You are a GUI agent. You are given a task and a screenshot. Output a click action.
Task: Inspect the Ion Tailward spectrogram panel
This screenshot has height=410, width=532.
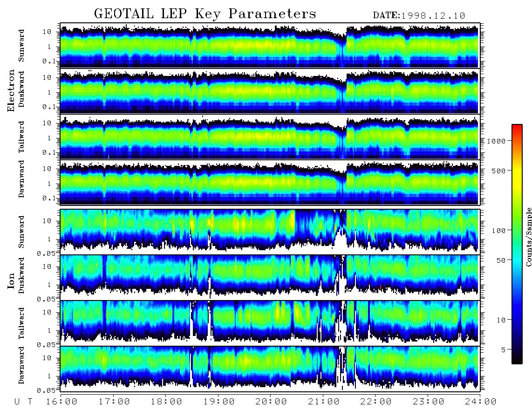coord(270,323)
